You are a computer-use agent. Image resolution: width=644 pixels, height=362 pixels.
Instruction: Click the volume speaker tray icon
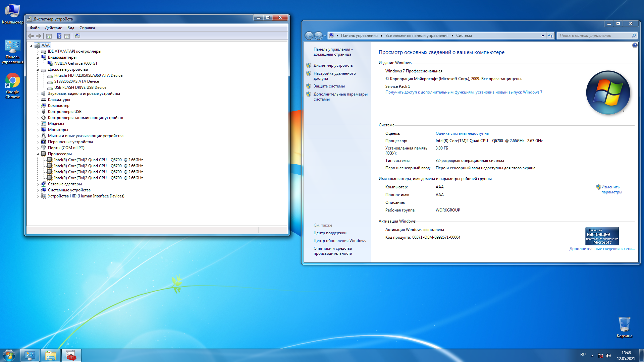click(x=608, y=356)
